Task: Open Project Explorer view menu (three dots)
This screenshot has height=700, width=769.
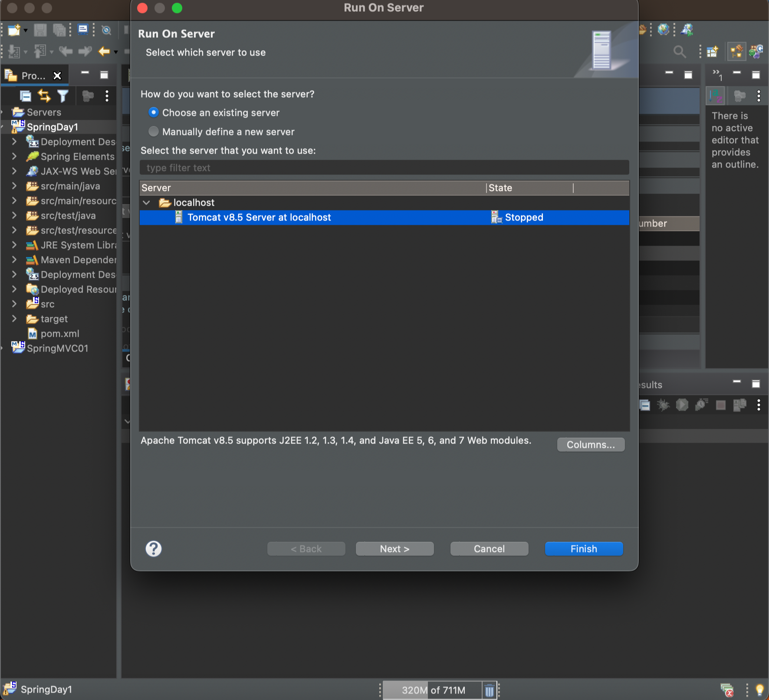Action: [x=107, y=96]
